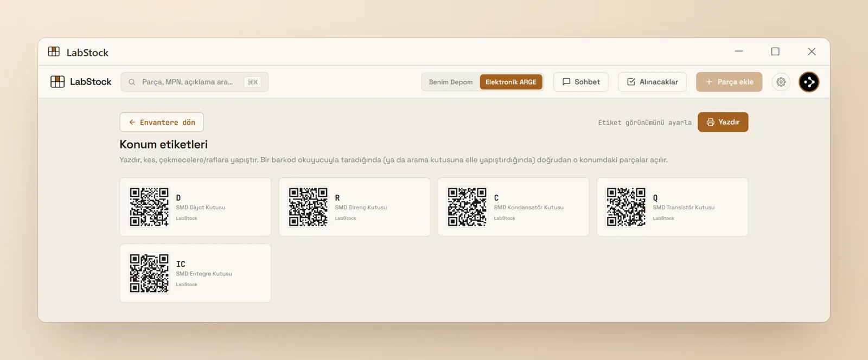Click the 'D' label code text

(x=178, y=198)
